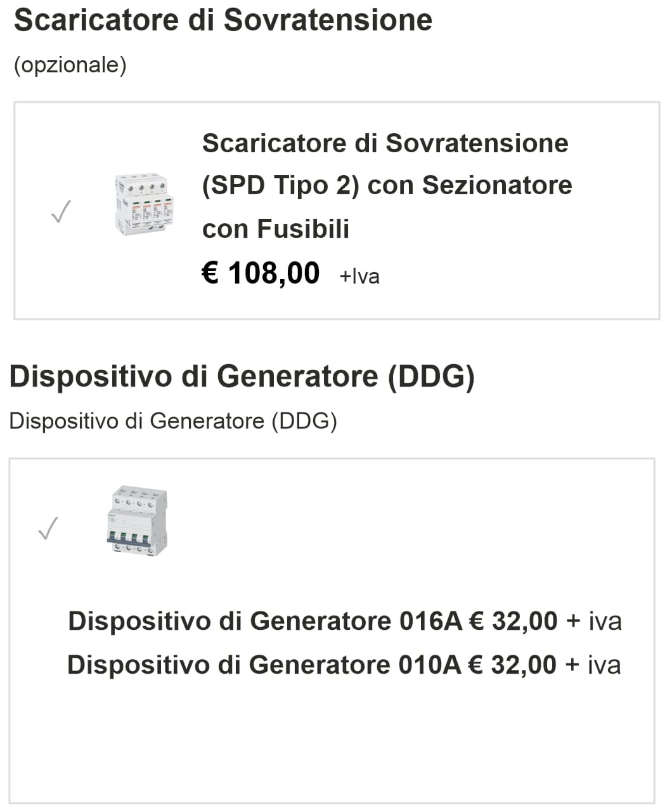Click the word Sezionatore in the SPD title

pyautogui.click(x=497, y=185)
